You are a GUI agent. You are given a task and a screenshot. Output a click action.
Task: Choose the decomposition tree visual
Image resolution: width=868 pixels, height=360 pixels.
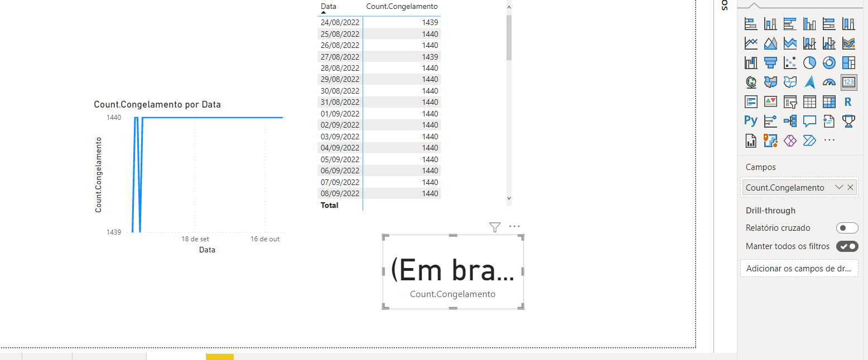(790, 121)
